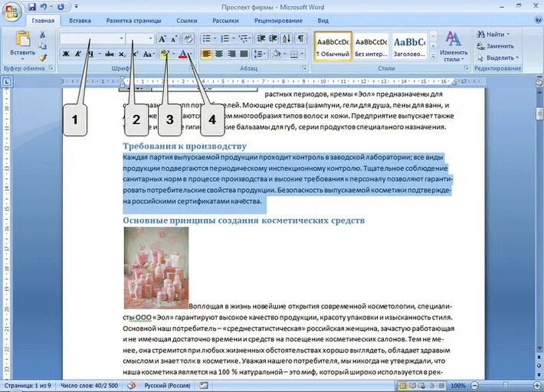Open the Рассылки ribbon tab
This screenshot has height=392, width=544.
(x=225, y=21)
